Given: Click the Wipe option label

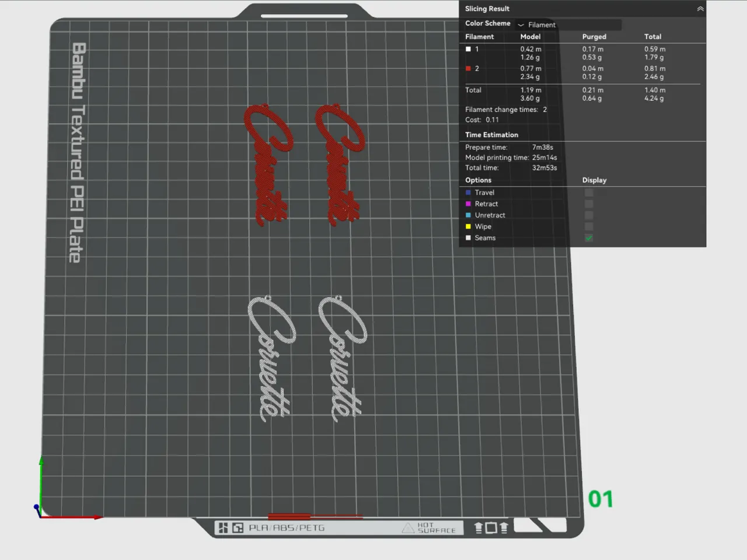Looking at the screenshot, I should (483, 226).
